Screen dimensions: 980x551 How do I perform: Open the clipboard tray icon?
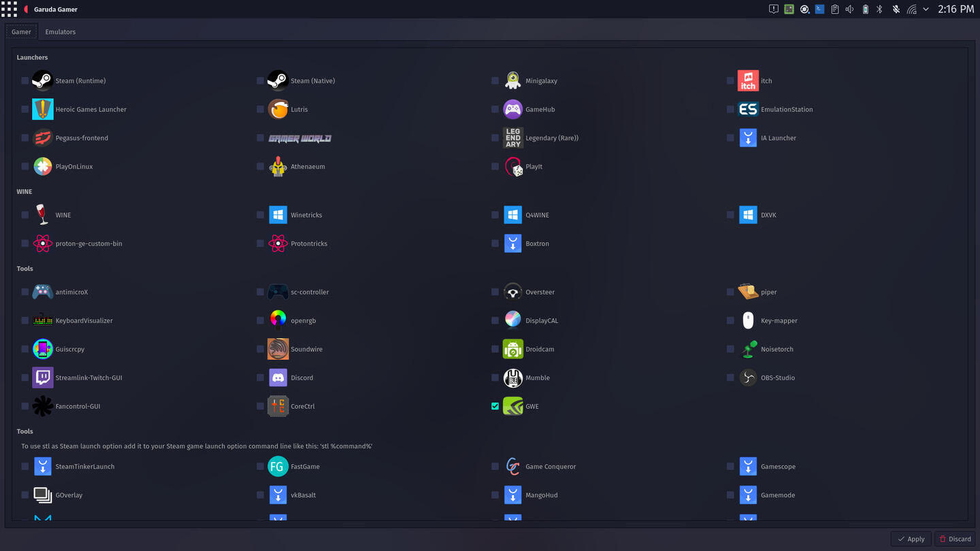point(834,10)
